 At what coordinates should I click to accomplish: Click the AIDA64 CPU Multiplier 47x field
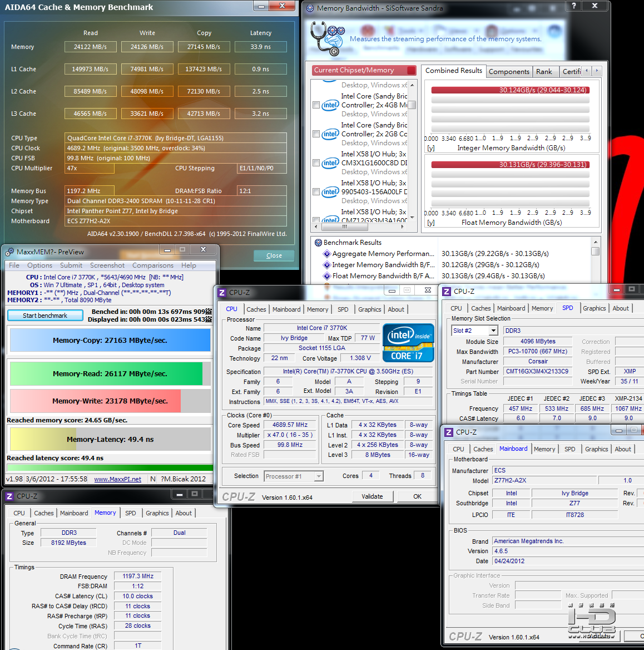click(x=90, y=168)
